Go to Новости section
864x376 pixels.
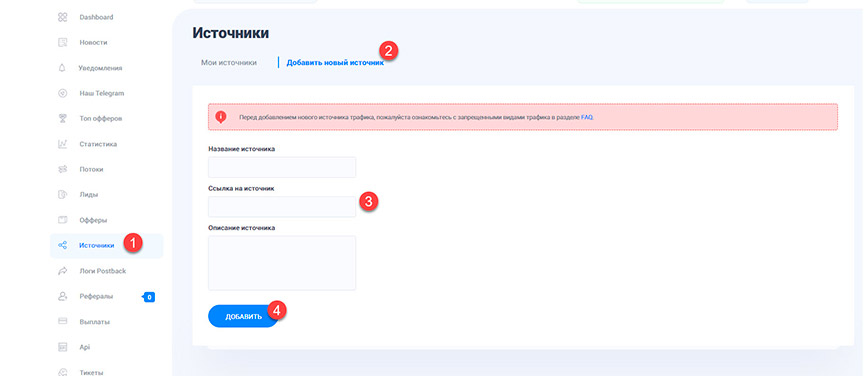(x=93, y=42)
